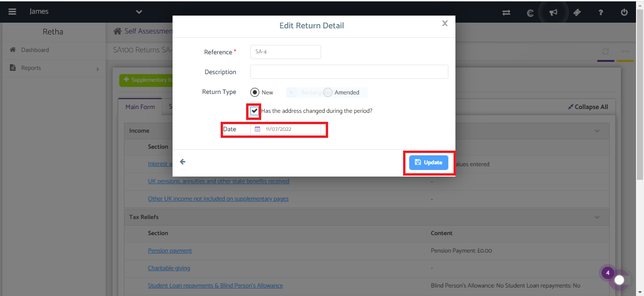Click the Retha sidebar heading
Image resolution: width=644 pixels, height=296 pixels.
(53, 32)
